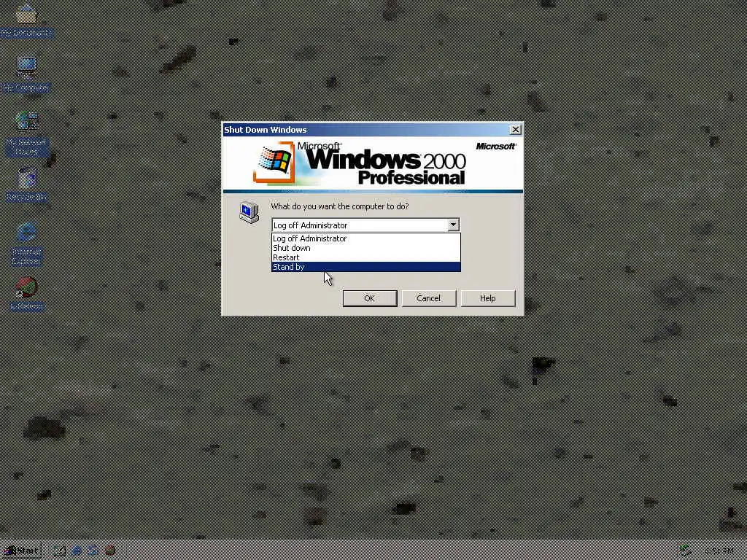The image size is (747, 560).
Task: Select the My Computer desktop icon
Action: (26, 75)
